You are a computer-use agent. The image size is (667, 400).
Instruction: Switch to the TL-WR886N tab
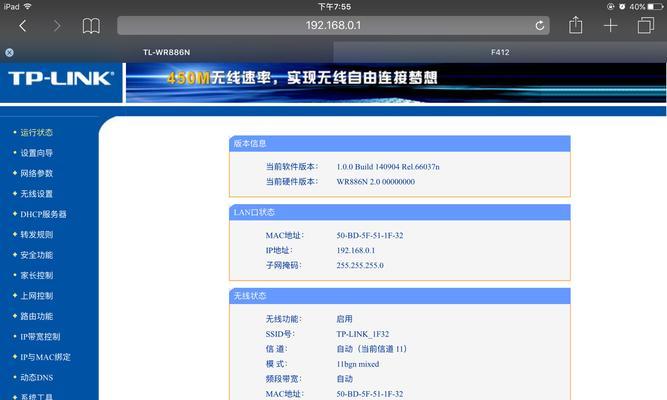pos(167,52)
